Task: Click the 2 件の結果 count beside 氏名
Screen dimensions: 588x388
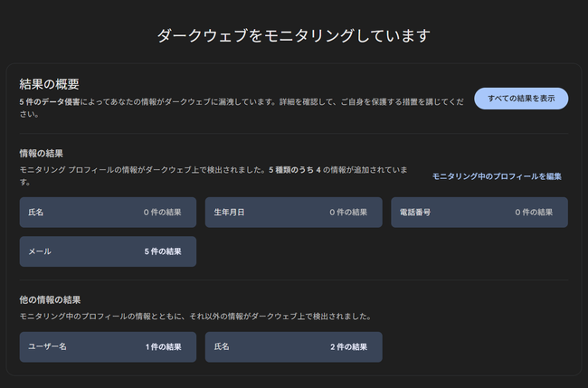Action: click(349, 347)
